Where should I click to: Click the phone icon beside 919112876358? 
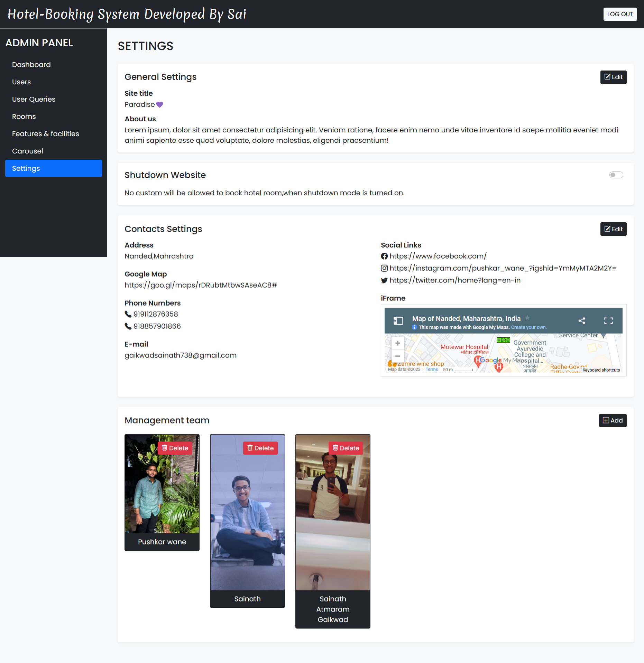click(x=127, y=314)
